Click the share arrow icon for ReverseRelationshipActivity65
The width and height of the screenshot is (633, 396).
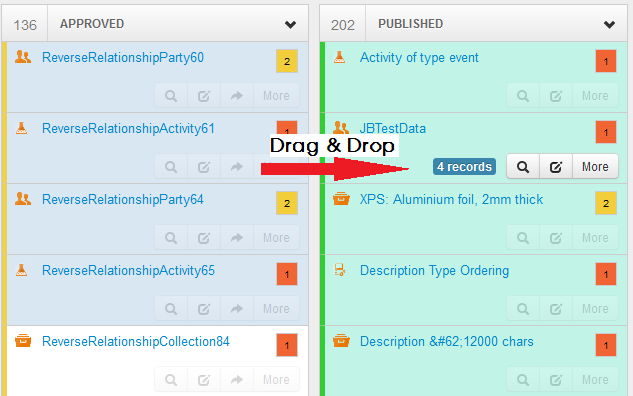(237, 309)
